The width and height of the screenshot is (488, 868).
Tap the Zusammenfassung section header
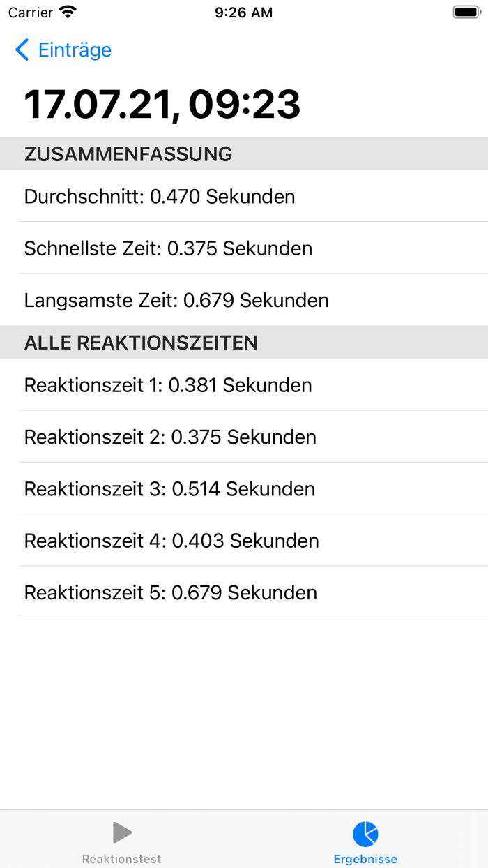click(x=128, y=154)
